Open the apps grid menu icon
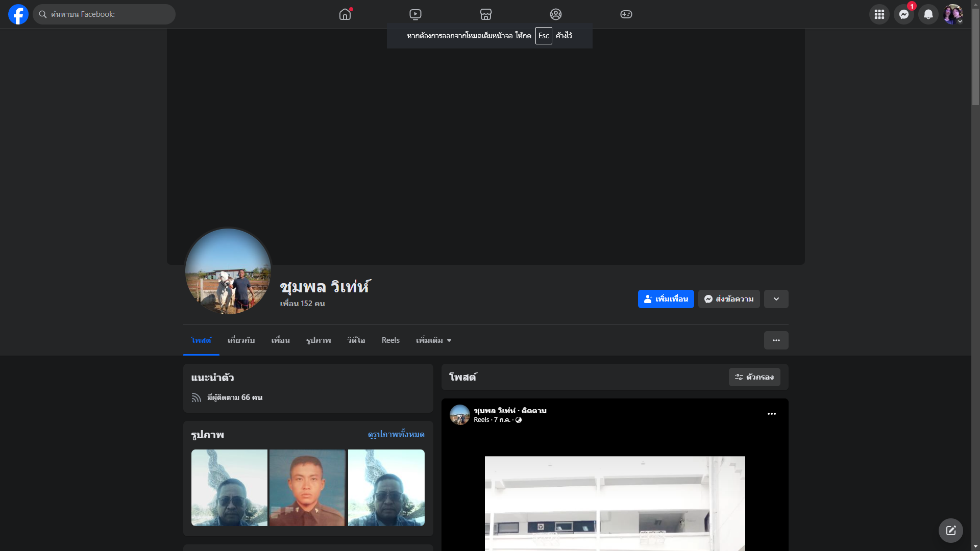 click(879, 14)
